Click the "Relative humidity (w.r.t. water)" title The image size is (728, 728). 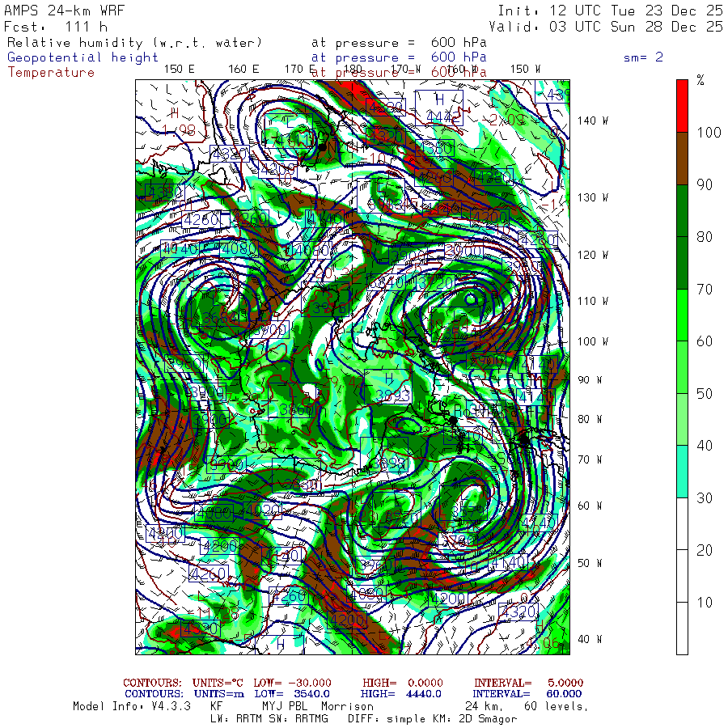tap(134, 43)
